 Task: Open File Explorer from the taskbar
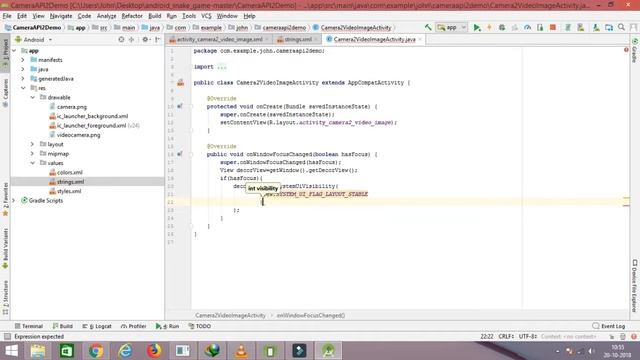point(38,351)
